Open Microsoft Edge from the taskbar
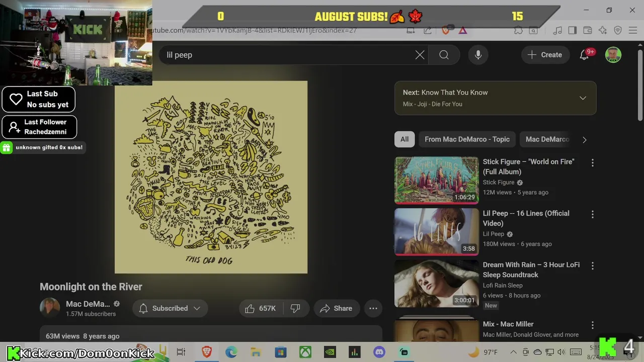 [x=231, y=352]
